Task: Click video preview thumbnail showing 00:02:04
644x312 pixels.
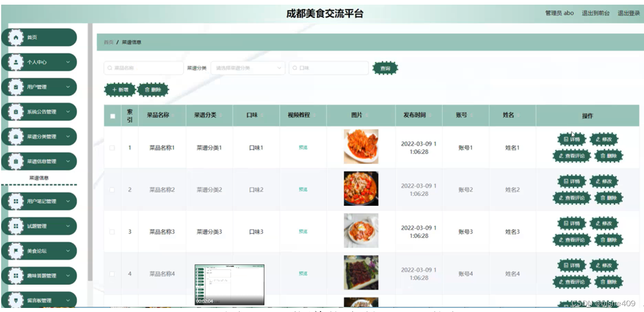Action: tap(230, 285)
